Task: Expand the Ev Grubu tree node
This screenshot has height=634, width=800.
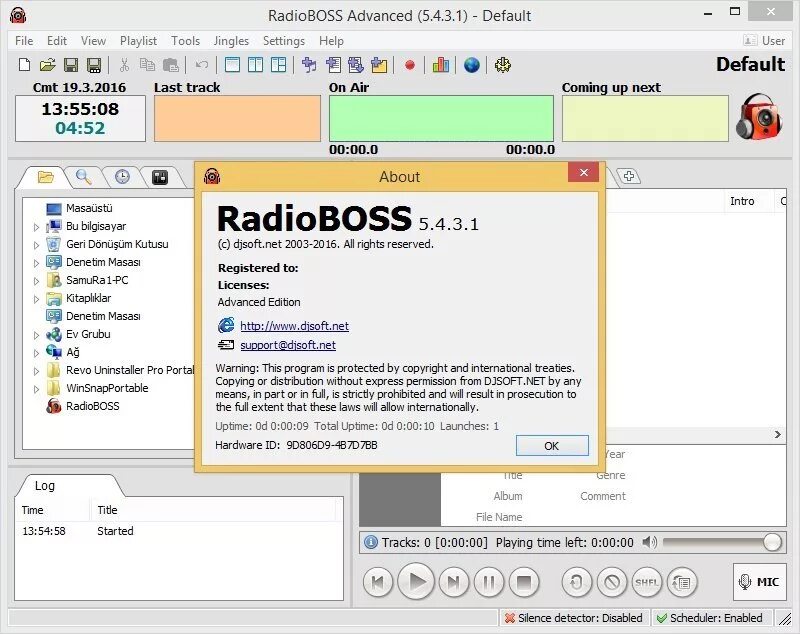Action: click(x=36, y=335)
